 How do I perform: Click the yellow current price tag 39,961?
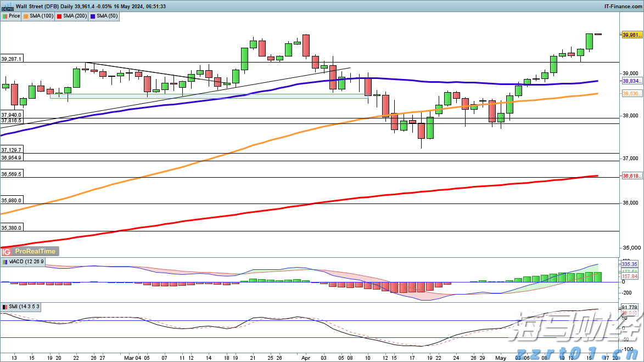[x=632, y=35]
